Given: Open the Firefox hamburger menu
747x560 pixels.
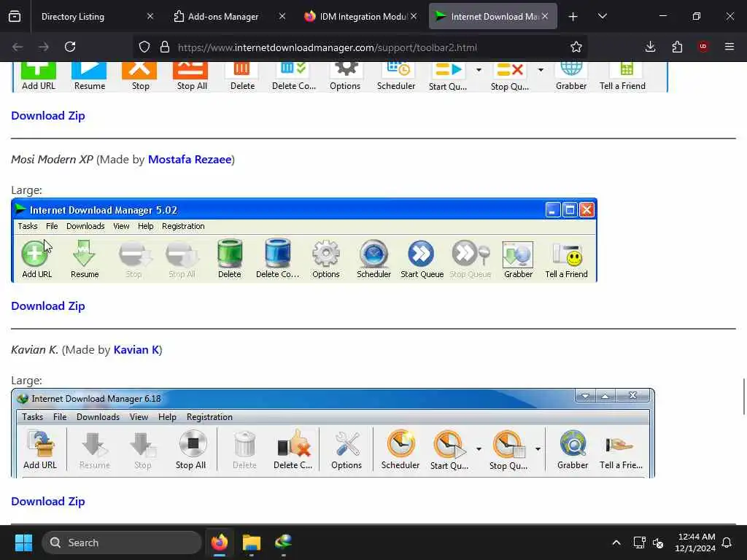Looking at the screenshot, I should 729,47.
